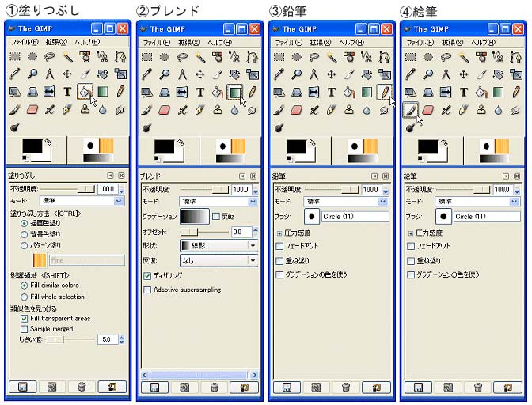Open 拡張 menu in the 塗りつぶし window

pyautogui.click(x=56, y=42)
